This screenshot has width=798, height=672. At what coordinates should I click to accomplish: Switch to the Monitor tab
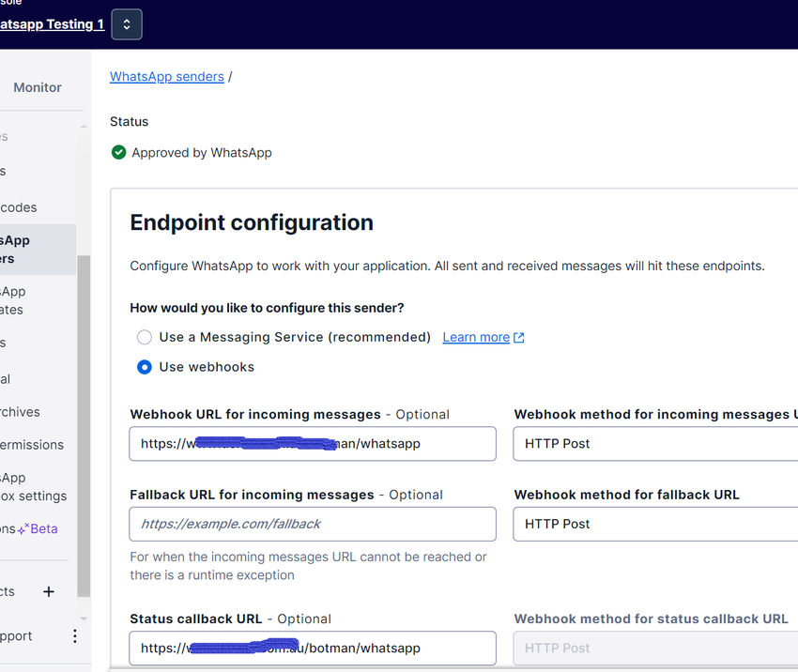(38, 87)
